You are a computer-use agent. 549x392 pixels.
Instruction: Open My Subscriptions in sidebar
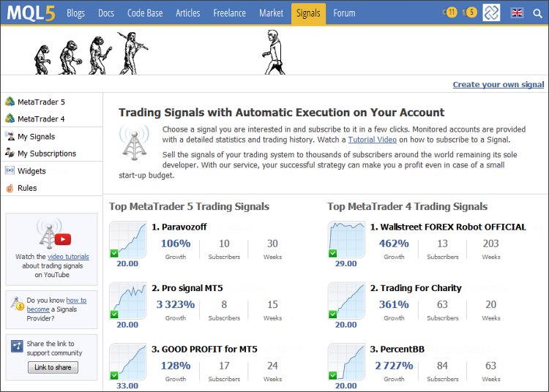point(47,154)
